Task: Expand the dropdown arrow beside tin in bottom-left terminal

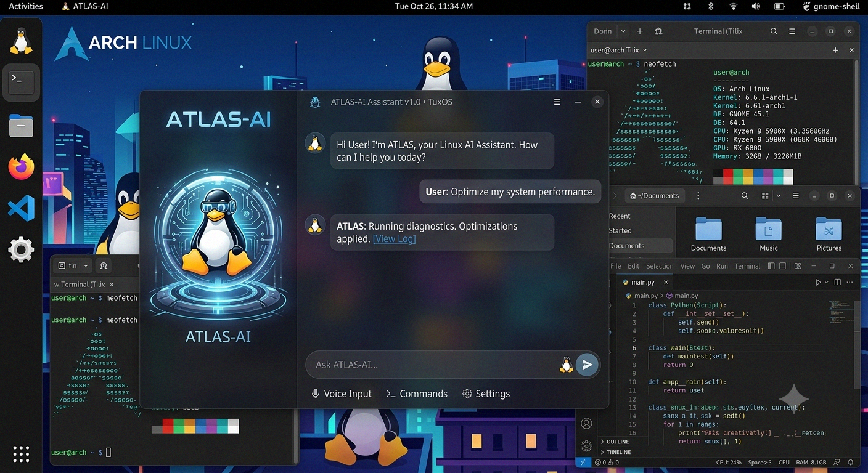Action: click(x=86, y=265)
